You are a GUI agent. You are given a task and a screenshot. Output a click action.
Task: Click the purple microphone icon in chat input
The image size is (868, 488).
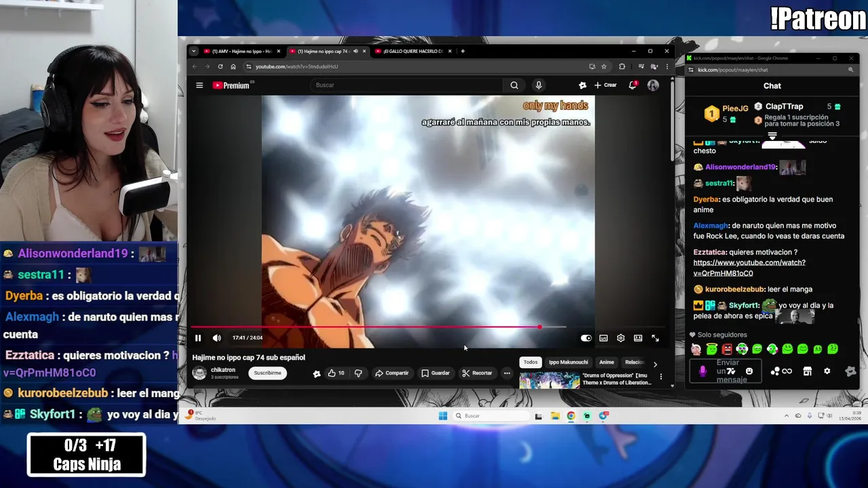click(703, 371)
